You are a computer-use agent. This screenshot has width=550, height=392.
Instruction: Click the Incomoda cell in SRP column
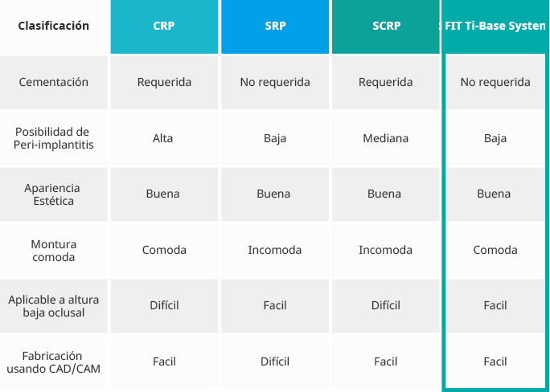click(275, 250)
